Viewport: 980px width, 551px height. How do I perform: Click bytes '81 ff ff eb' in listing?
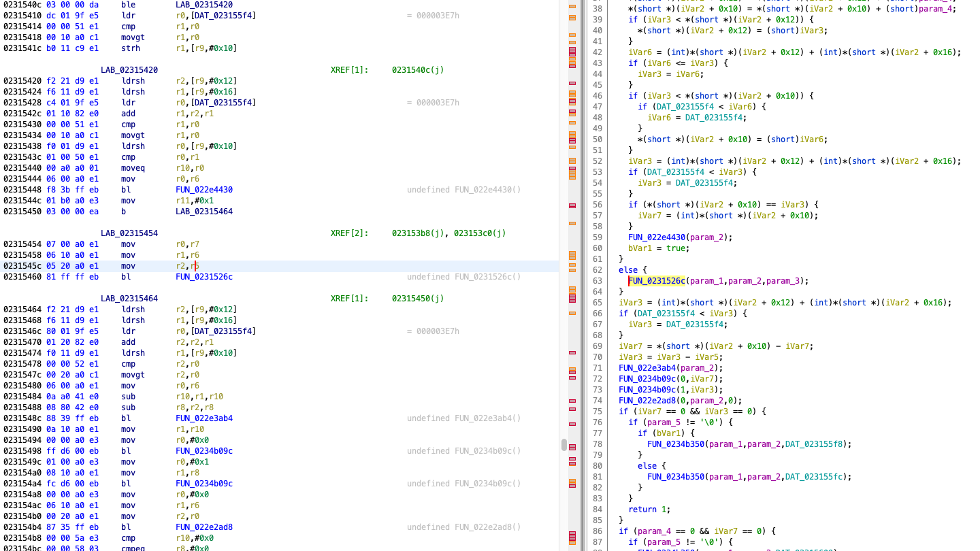pos(73,277)
